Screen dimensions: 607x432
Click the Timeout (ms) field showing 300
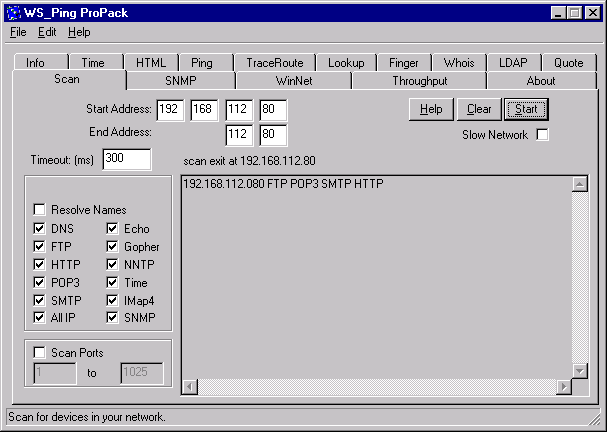click(127, 159)
